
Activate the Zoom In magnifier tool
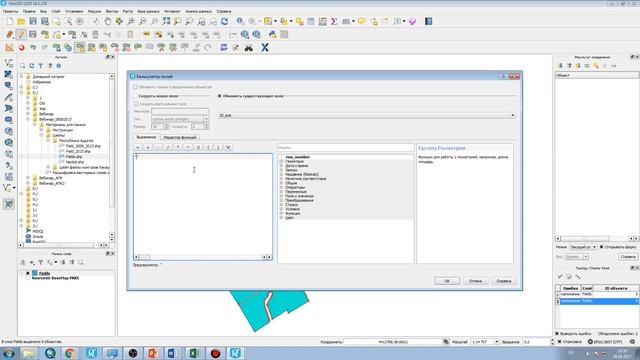[x=131, y=21]
